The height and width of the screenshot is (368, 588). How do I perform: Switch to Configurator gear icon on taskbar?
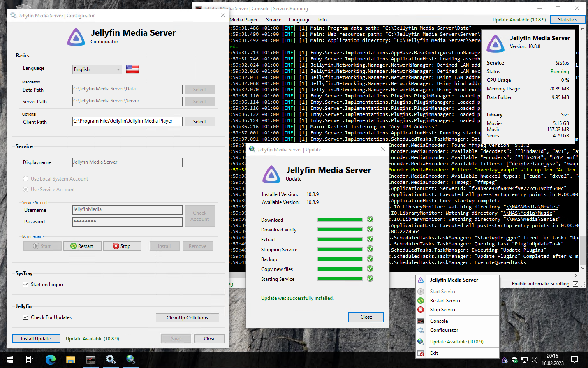[111, 360]
